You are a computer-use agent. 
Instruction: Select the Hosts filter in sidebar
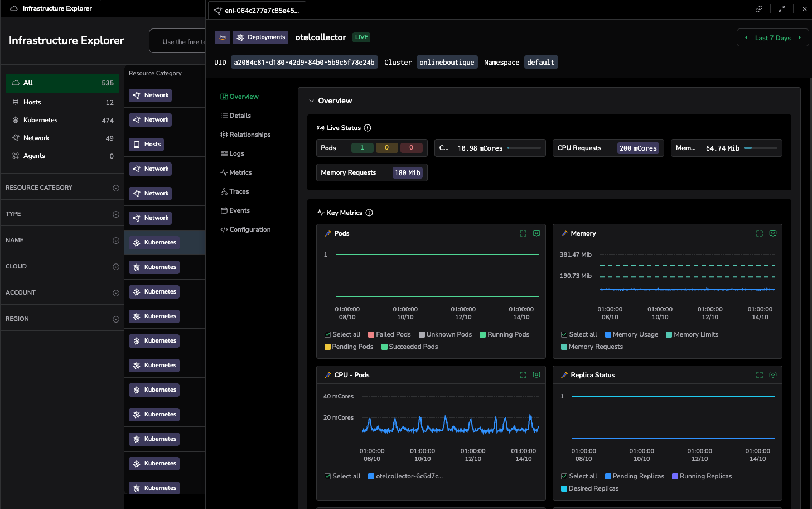tap(32, 102)
